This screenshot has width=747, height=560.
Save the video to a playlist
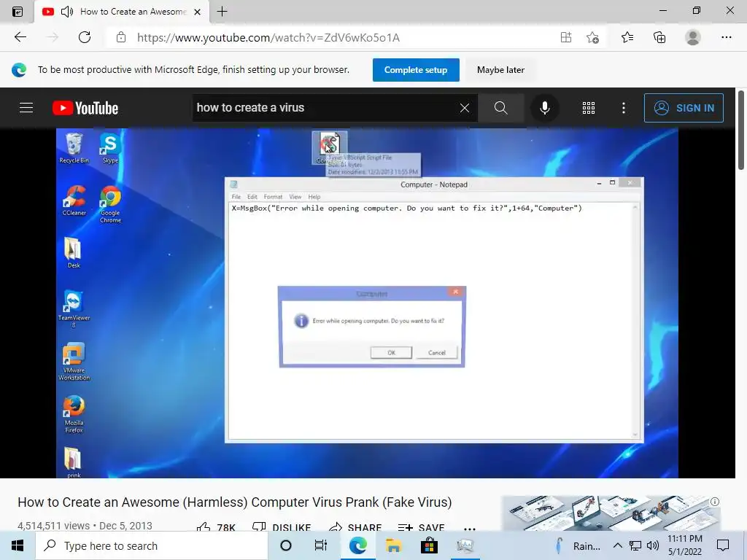click(x=421, y=526)
